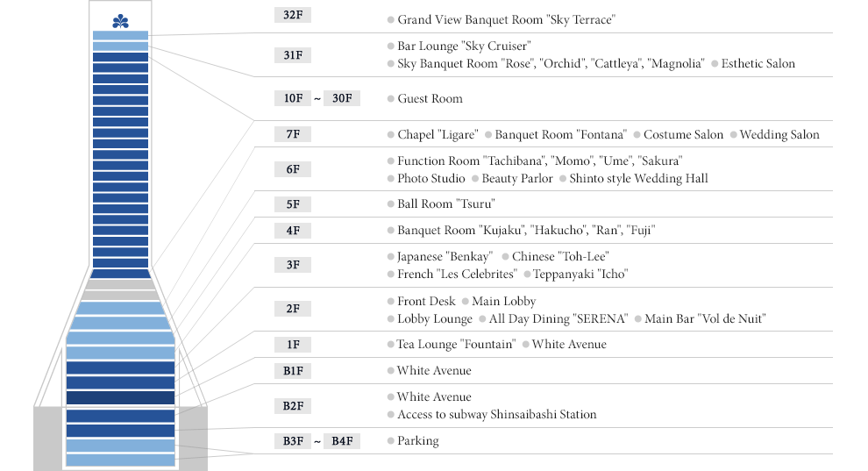Click the B4F parking label
Screen dimensions: 868x471
coord(342,441)
